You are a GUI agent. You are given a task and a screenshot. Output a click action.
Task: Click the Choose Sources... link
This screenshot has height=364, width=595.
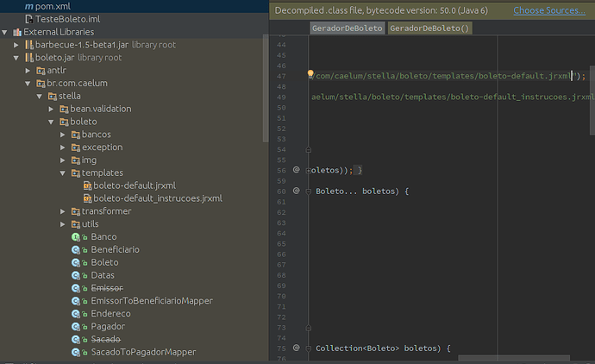[549, 10]
